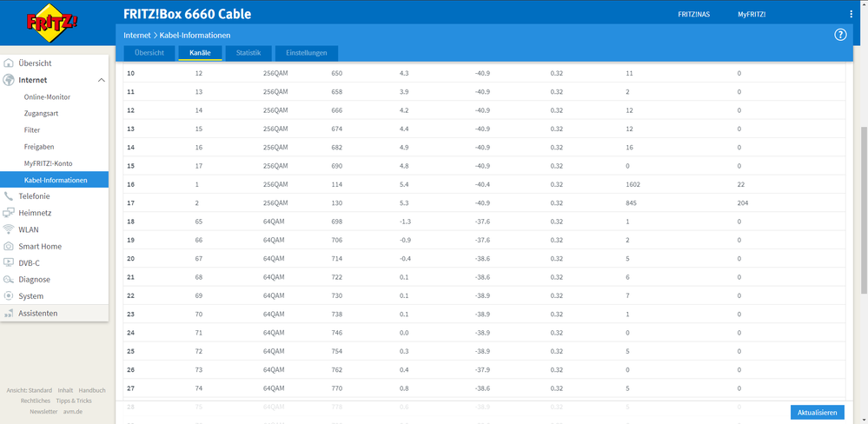Open Freigaben in sidebar

click(39, 147)
